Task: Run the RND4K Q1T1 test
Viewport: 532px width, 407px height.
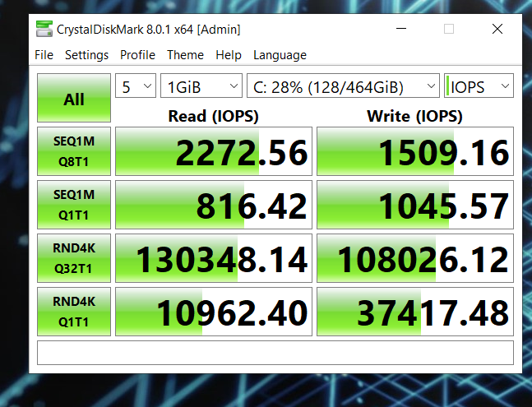Action: coord(74,312)
